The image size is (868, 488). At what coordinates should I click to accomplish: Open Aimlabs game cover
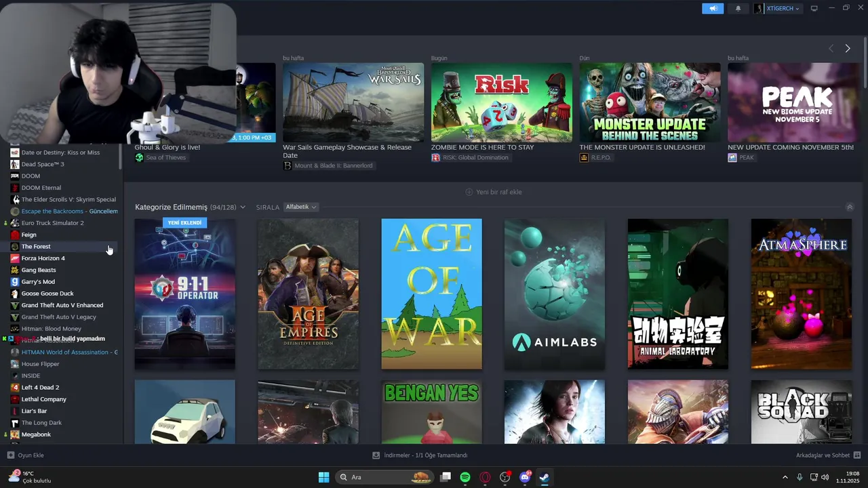(555, 294)
